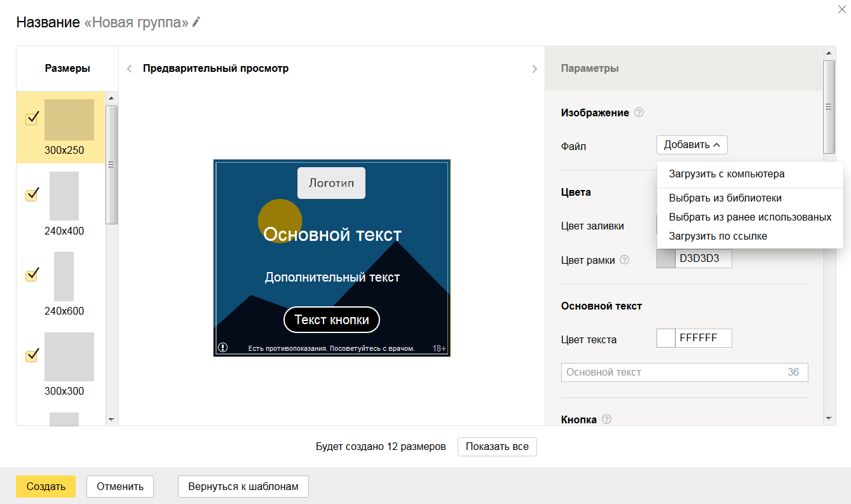Image resolution: width=851 pixels, height=504 pixels.
Task: Select the 300x250 size thumbnail
Action: point(69,119)
